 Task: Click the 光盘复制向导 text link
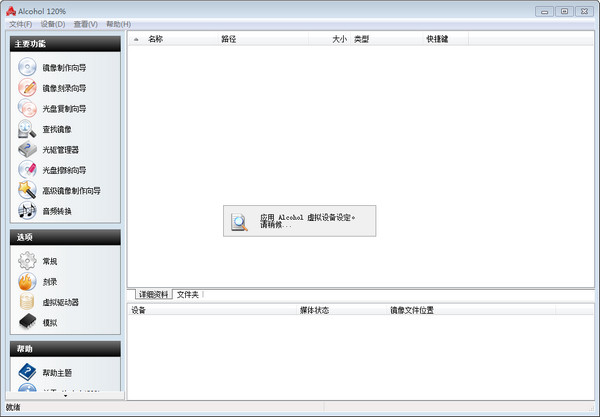coord(64,109)
